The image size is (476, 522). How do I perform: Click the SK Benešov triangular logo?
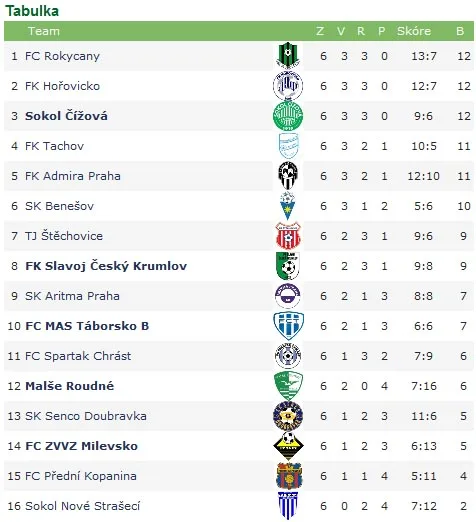pos(287,206)
